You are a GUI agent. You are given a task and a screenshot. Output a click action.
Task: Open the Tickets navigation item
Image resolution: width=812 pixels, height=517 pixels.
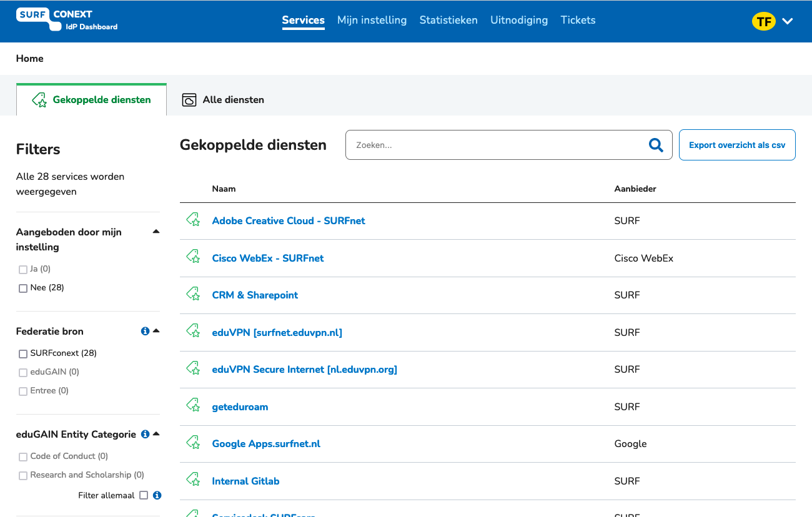pyautogui.click(x=578, y=20)
